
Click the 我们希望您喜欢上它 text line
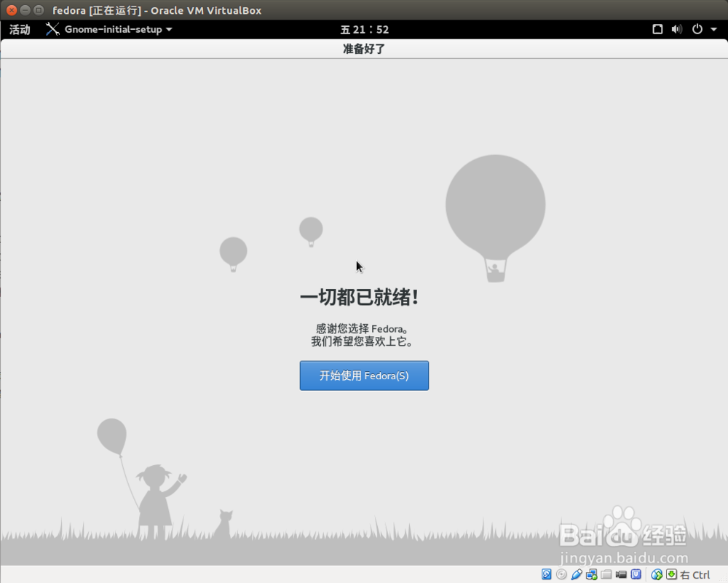[x=362, y=341]
